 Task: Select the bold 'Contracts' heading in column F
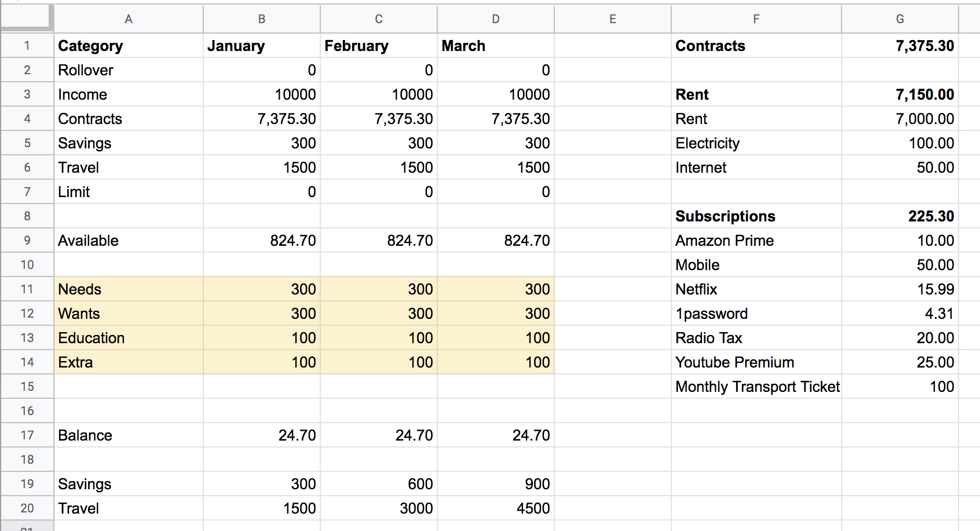756,46
